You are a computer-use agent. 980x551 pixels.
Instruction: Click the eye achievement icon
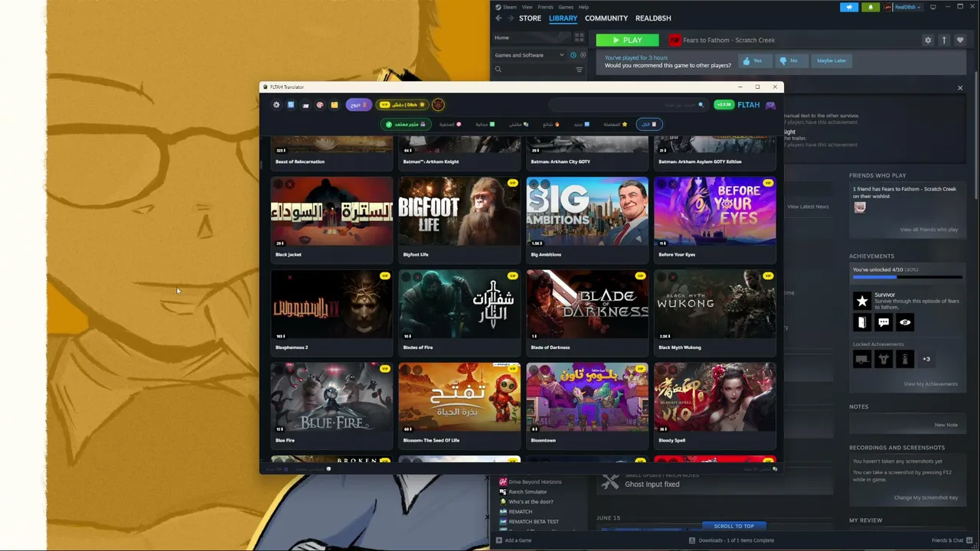click(x=905, y=322)
